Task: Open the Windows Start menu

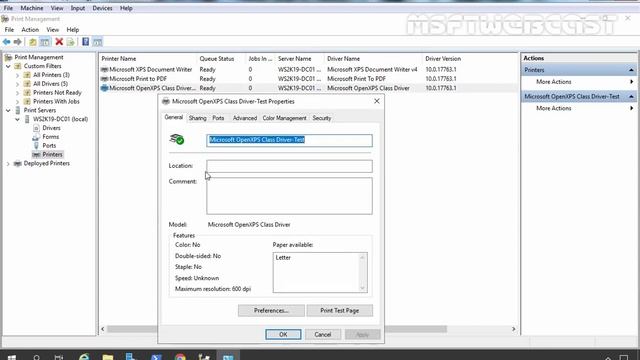Action: pyautogui.click(x=12, y=357)
